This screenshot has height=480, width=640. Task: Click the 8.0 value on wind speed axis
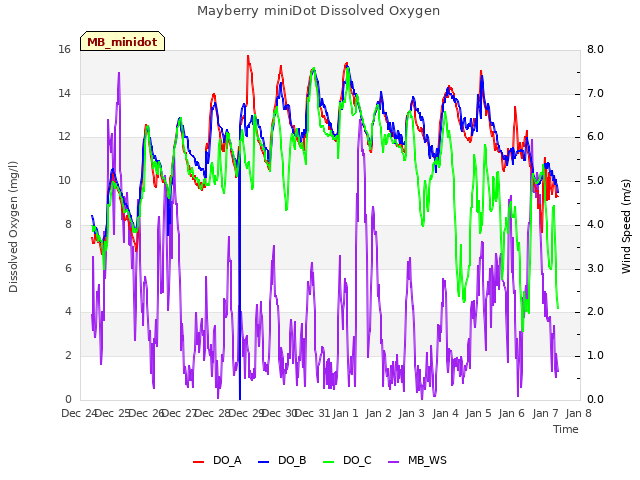click(595, 49)
